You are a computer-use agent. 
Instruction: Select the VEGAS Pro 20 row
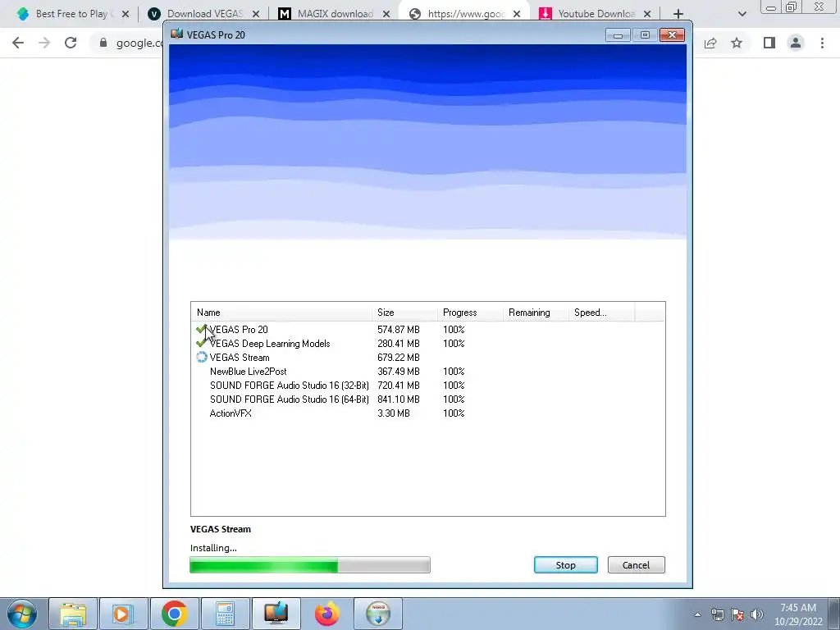point(427,330)
